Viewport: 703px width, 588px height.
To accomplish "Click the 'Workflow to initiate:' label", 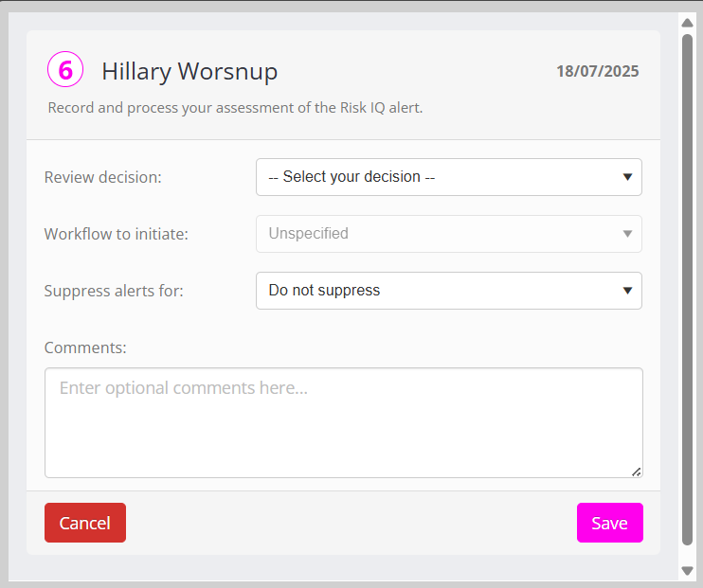I will 117,234.
